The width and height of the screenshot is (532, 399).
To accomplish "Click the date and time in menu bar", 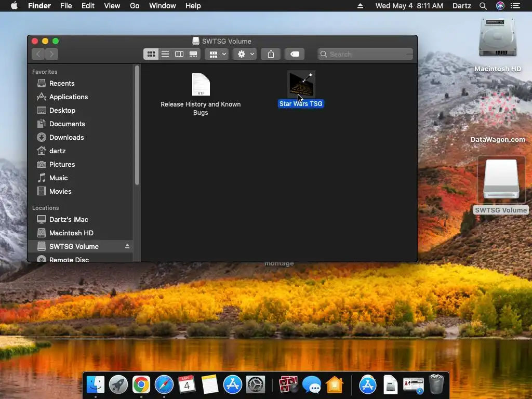I will tap(409, 6).
